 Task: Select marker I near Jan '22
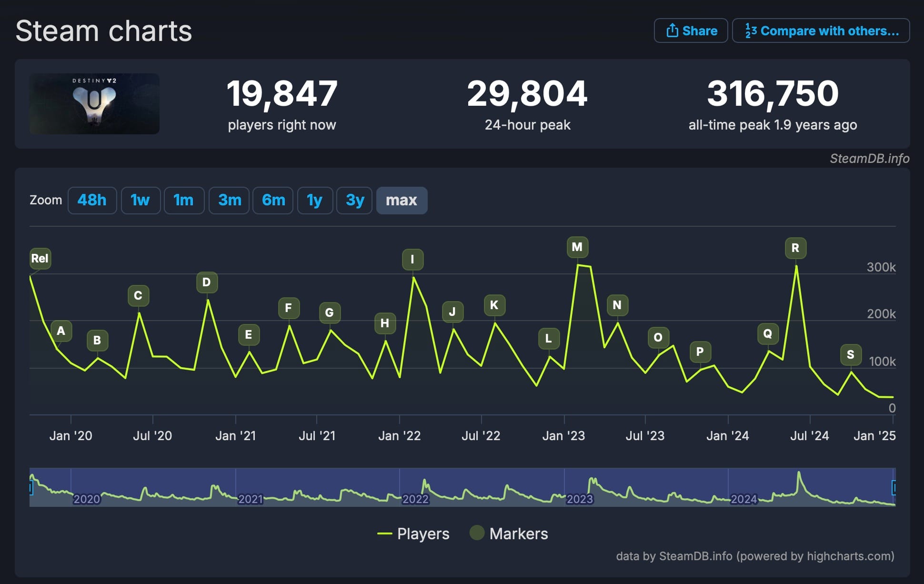click(412, 260)
